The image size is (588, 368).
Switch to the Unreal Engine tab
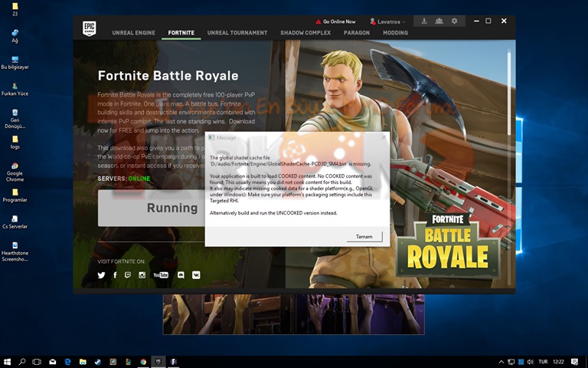pos(133,33)
